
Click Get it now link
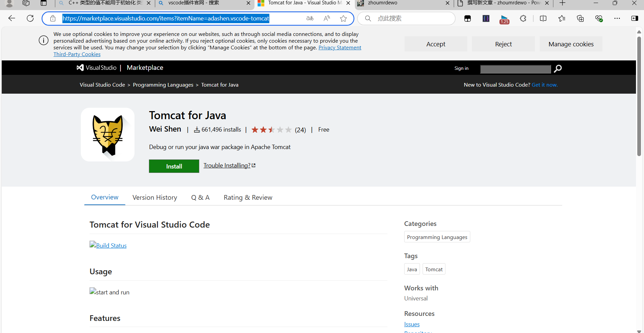(544, 85)
